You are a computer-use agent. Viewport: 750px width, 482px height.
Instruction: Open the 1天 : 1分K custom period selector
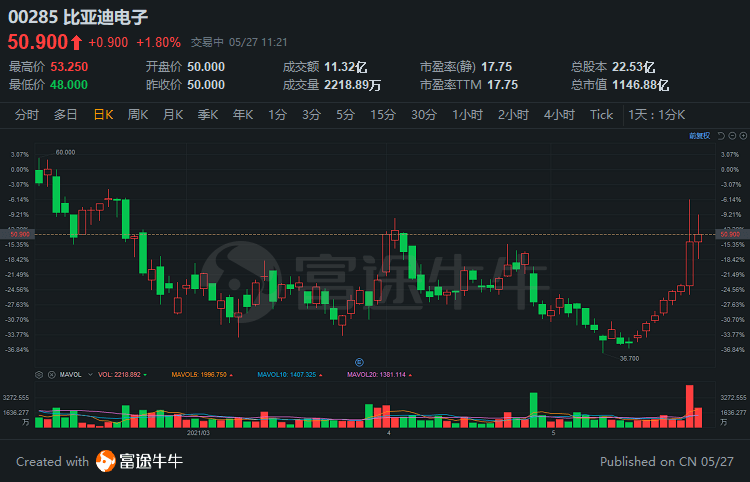coord(656,115)
